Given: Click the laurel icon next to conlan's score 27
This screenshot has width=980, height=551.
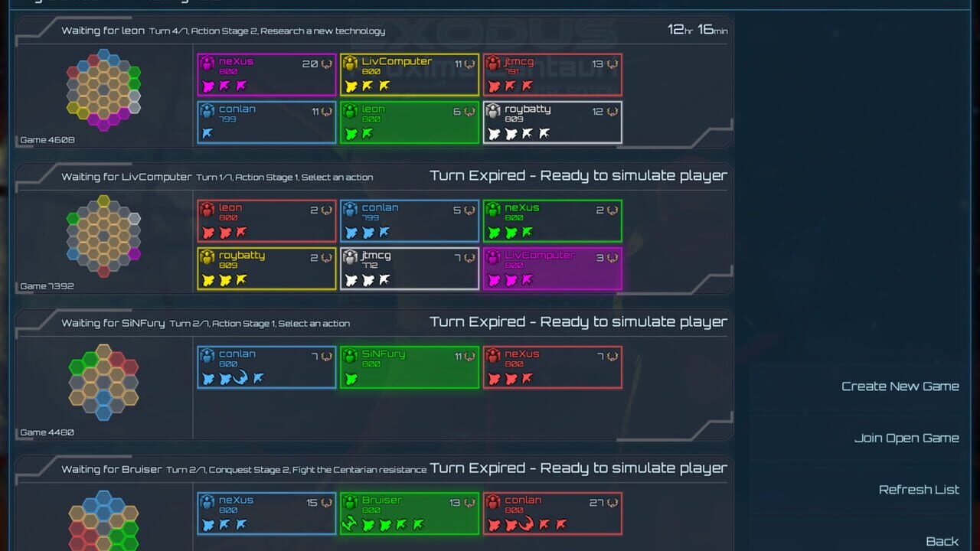Looking at the screenshot, I should tap(612, 504).
